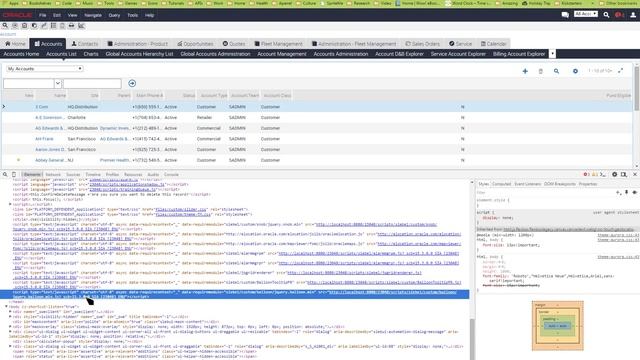This screenshot has width=640, height=360.
Task: Switch to the Opportunities screen tab
Action: tap(196, 44)
